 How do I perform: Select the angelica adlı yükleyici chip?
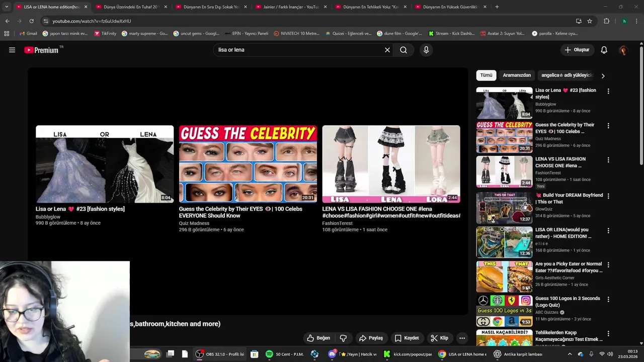pyautogui.click(x=567, y=75)
